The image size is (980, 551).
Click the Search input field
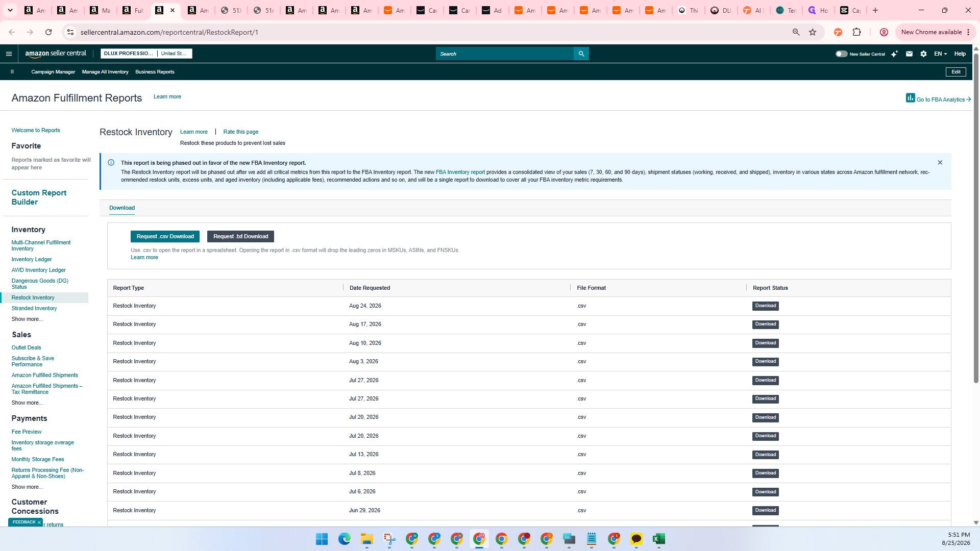504,54
